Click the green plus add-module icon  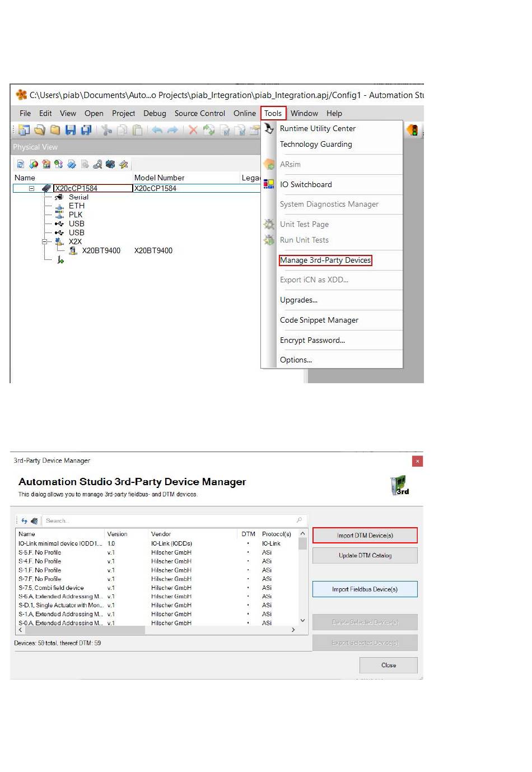(x=60, y=260)
